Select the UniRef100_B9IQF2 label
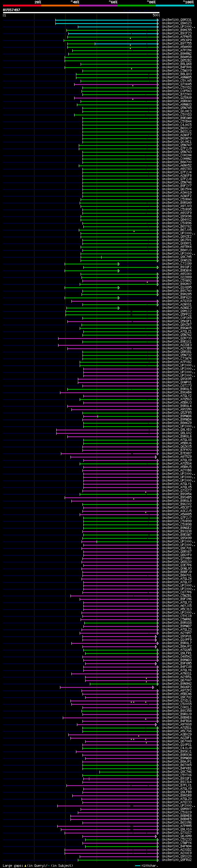 click(176, 267)
